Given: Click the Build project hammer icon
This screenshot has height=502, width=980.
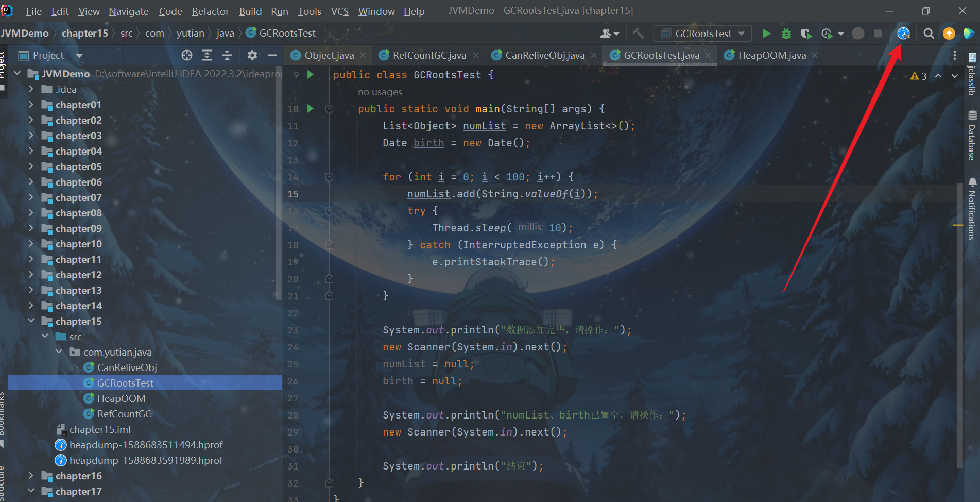Looking at the screenshot, I should tap(638, 34).
